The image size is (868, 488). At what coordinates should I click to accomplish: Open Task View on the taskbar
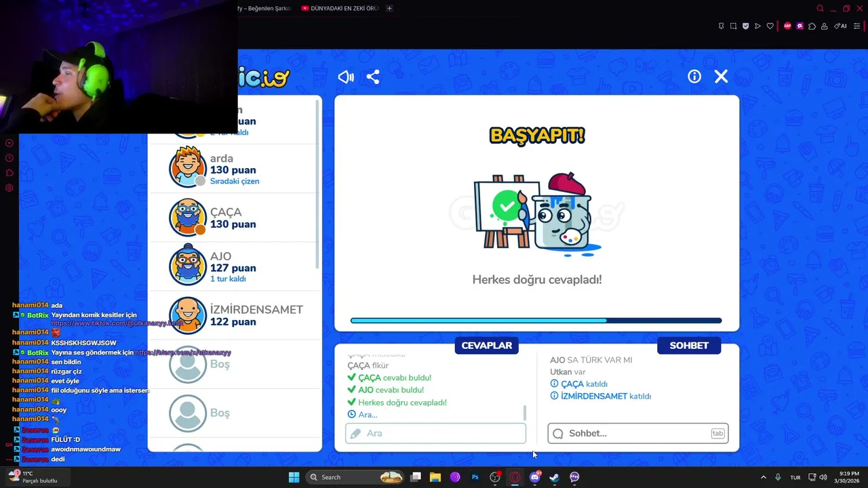click(416, 477)
